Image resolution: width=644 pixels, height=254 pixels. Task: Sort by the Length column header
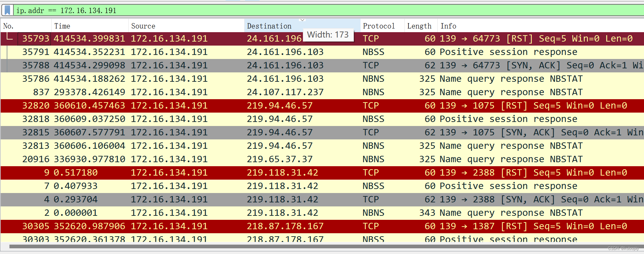point(421,26)
